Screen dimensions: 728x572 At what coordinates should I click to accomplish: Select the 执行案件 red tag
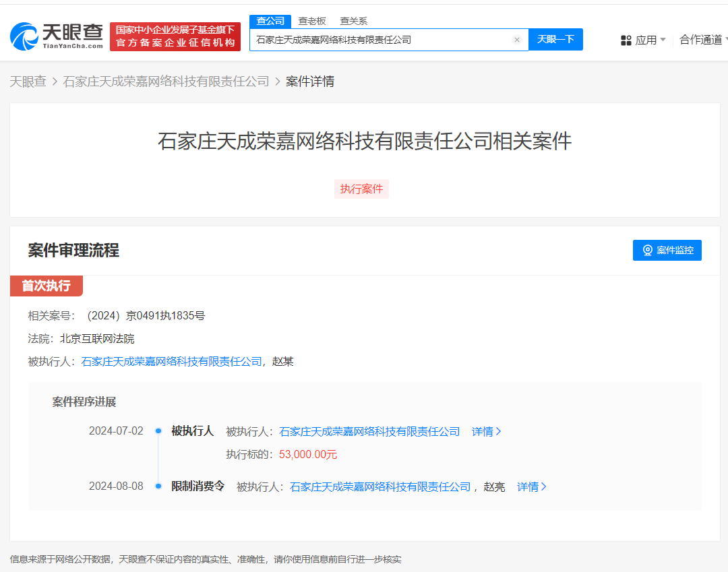point(361,189)
